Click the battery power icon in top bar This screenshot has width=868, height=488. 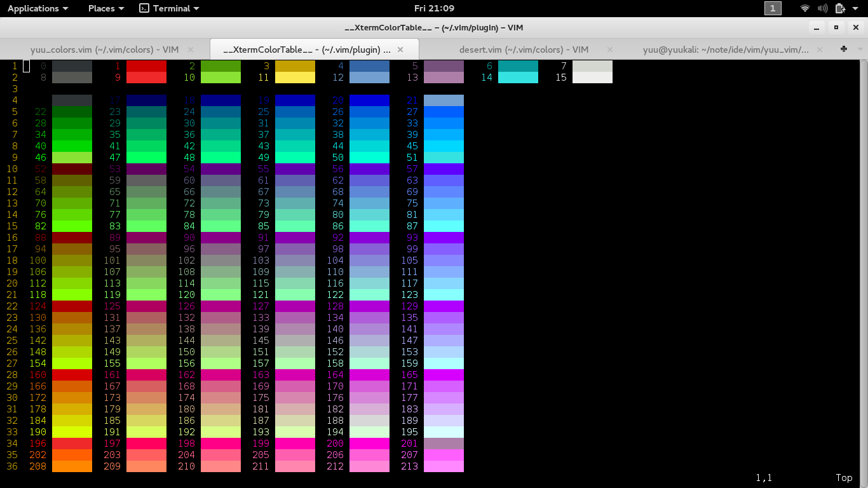coord(840,8)
